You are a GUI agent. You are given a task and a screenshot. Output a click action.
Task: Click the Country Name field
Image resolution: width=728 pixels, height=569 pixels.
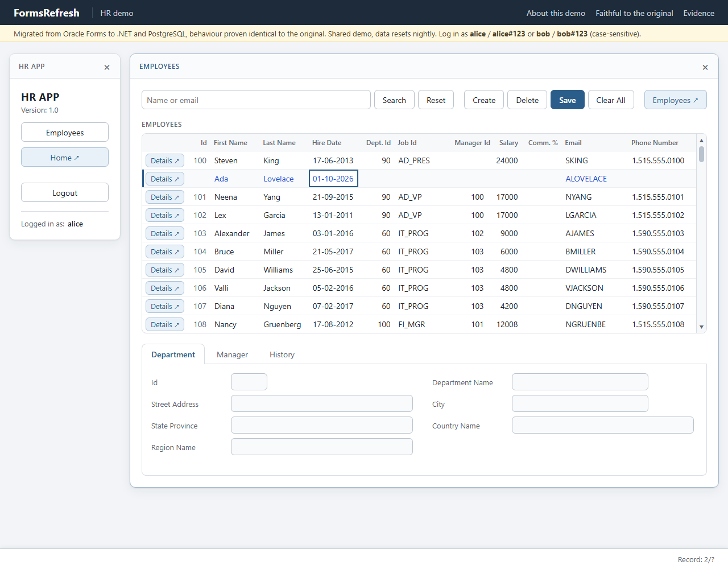pyautogui.click(x=603, y=426)
